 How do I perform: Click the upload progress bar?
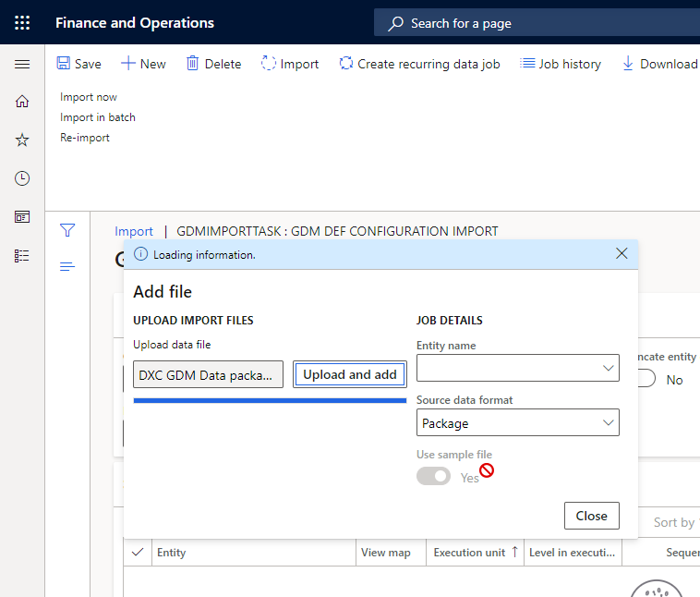coord(270,400)
